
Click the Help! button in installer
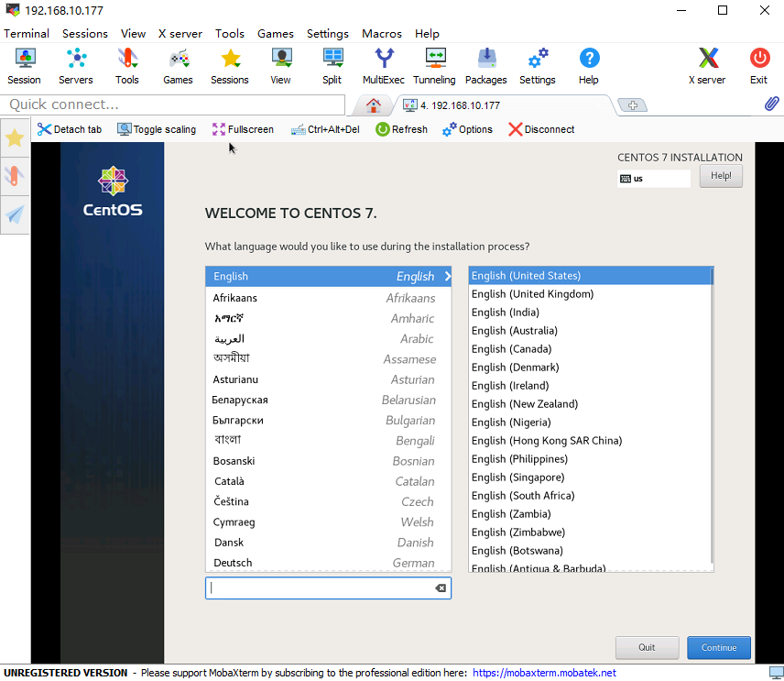(x=721, y=176)
